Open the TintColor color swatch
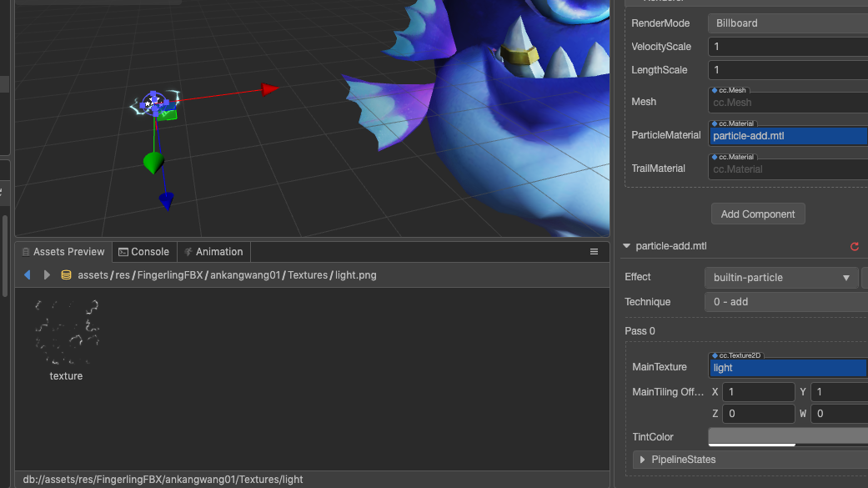Viewport: 868px width, 488px height. click(x=788, y=436)
